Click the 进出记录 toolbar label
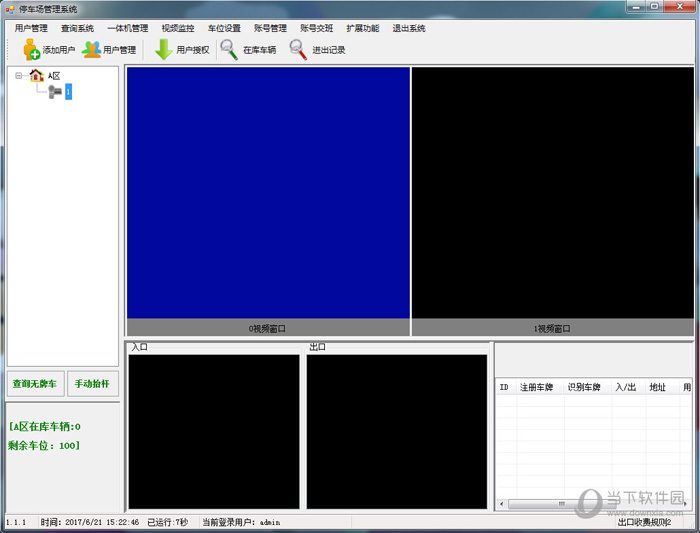Image resolution: width=700 pixels, height=533 pixels. click(x=329, y=50)
